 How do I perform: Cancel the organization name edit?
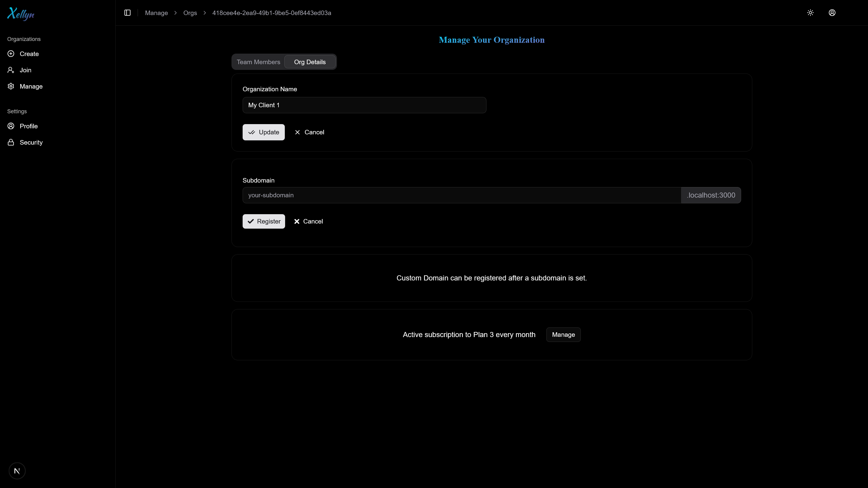pyautogui.click(x=309, y=132)
